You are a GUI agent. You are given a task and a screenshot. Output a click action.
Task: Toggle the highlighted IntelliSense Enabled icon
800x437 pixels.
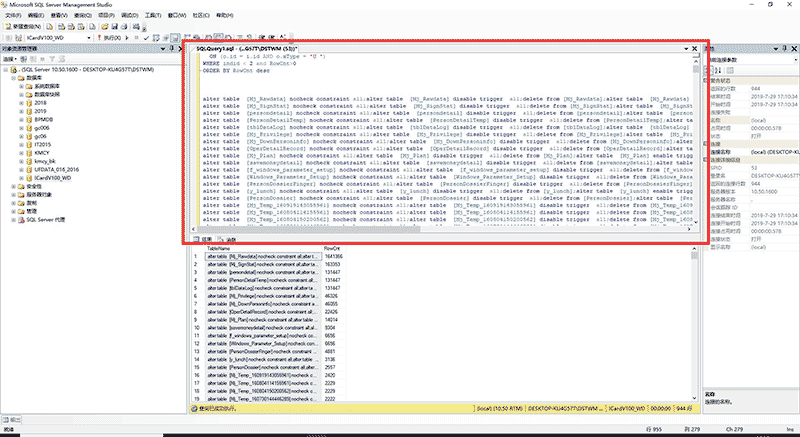[x=174, y=38]
